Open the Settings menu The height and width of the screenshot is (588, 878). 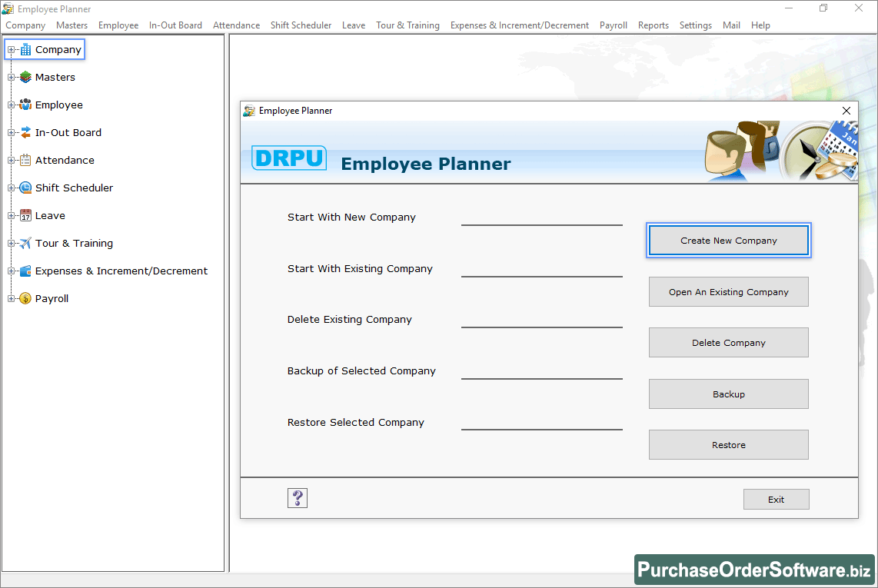(x=696, y=25)
